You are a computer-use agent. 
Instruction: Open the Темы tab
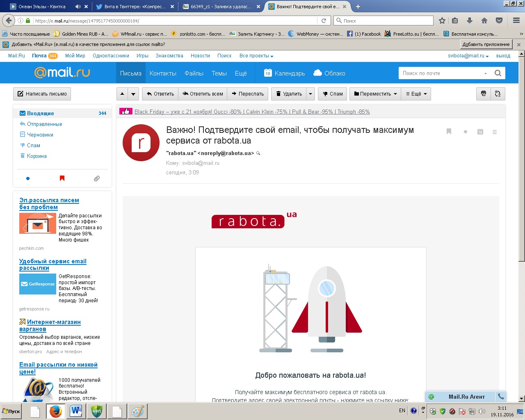[219, 73]
